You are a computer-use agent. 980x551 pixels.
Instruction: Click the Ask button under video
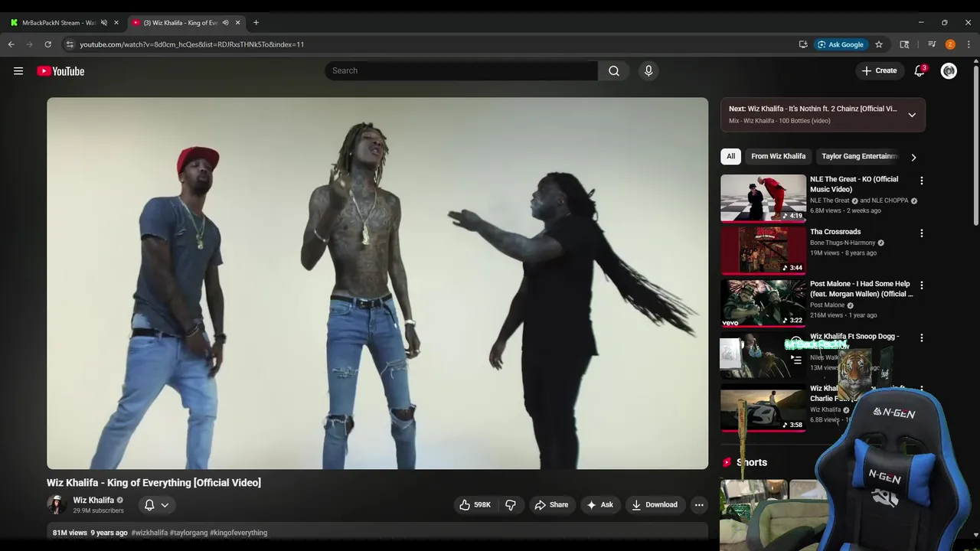tap(599, 505)
